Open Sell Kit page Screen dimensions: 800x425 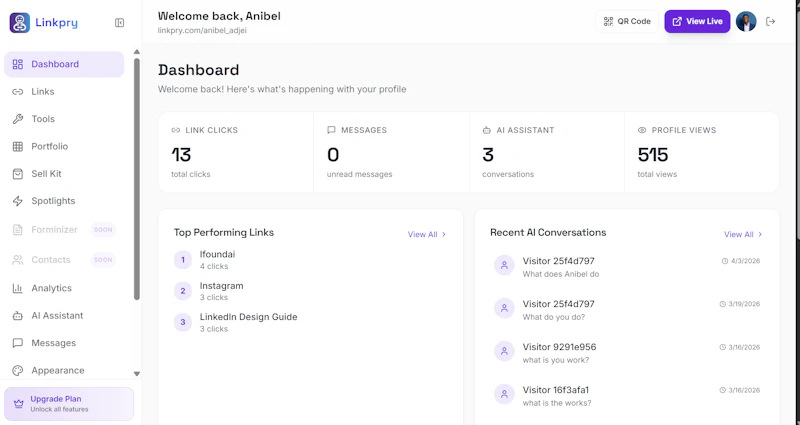tap(64, 174)
